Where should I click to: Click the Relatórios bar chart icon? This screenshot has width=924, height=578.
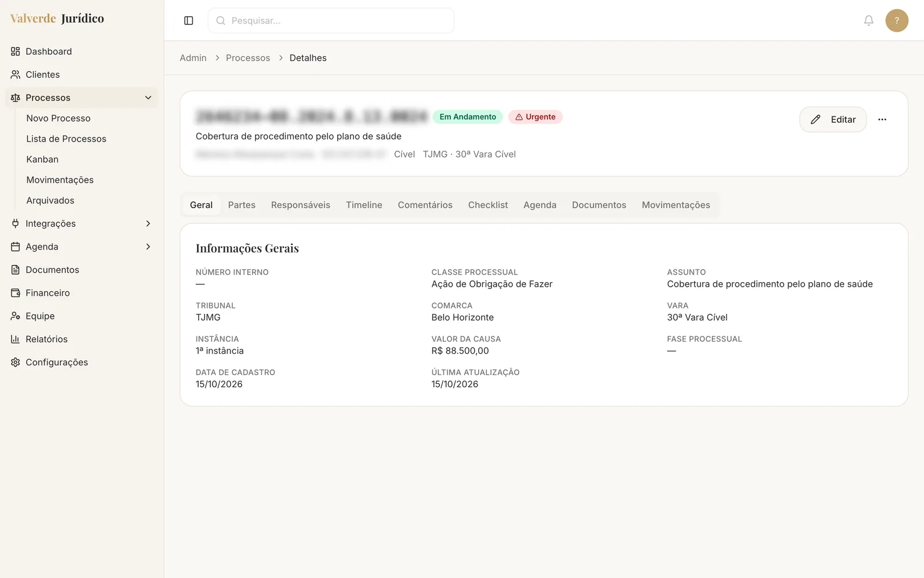(16, 339)
